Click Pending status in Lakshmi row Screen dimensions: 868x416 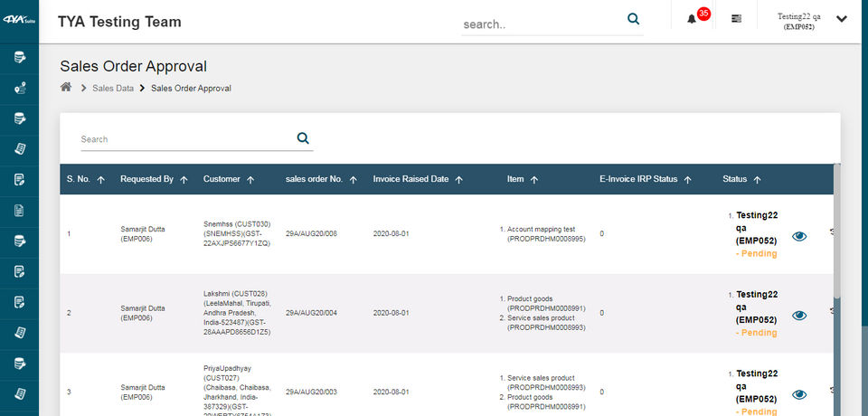click(x=756, y=333)
